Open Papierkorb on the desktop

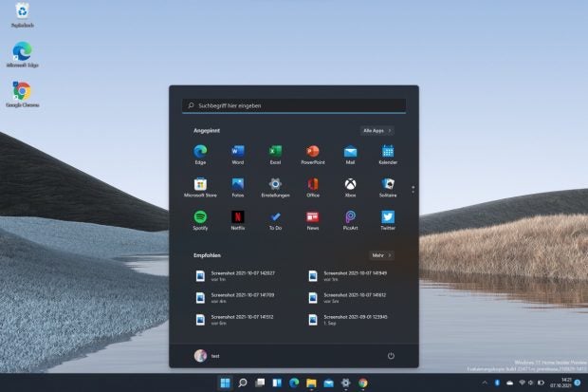pos(23,15)
